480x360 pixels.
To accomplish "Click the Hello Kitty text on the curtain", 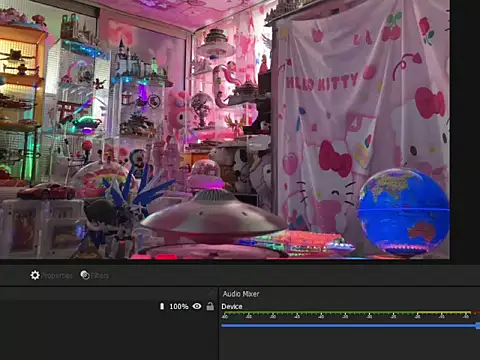I will coord(322,83).
